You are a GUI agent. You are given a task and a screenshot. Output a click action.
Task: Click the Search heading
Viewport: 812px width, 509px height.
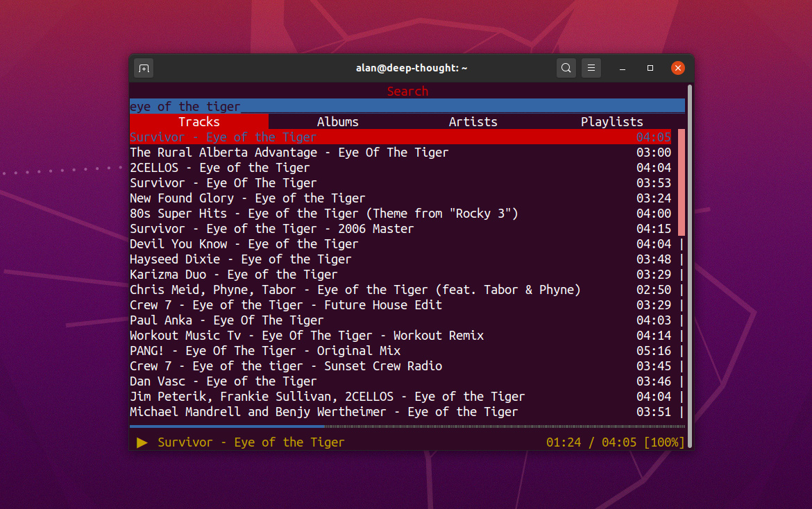click(x=407, y=92)
